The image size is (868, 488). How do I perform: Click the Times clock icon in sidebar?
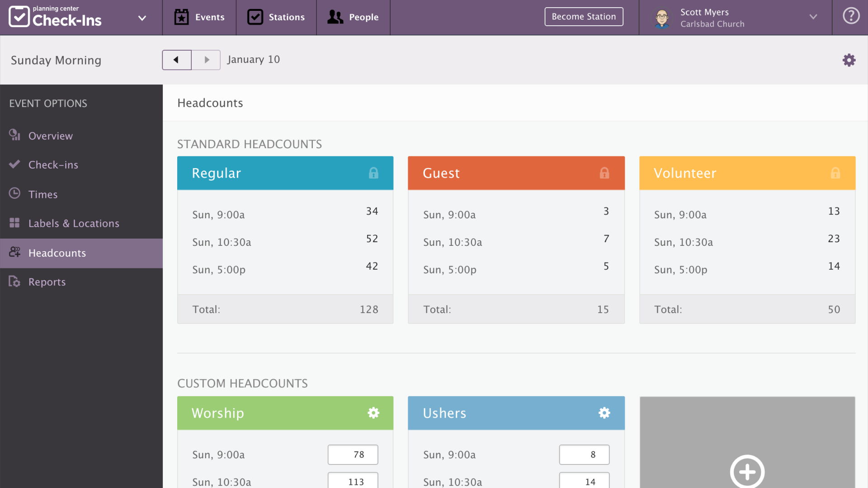[14, 193]
